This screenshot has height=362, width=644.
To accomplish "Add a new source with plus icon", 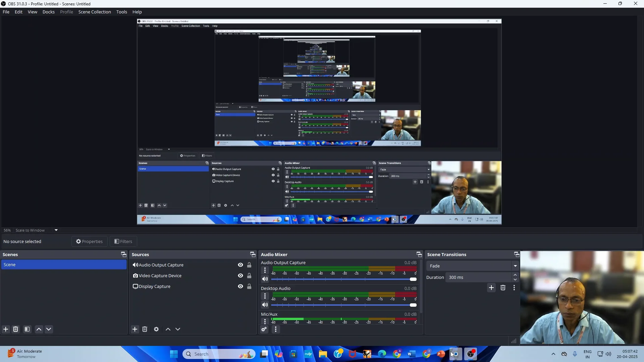I will [x=135, y=329].
